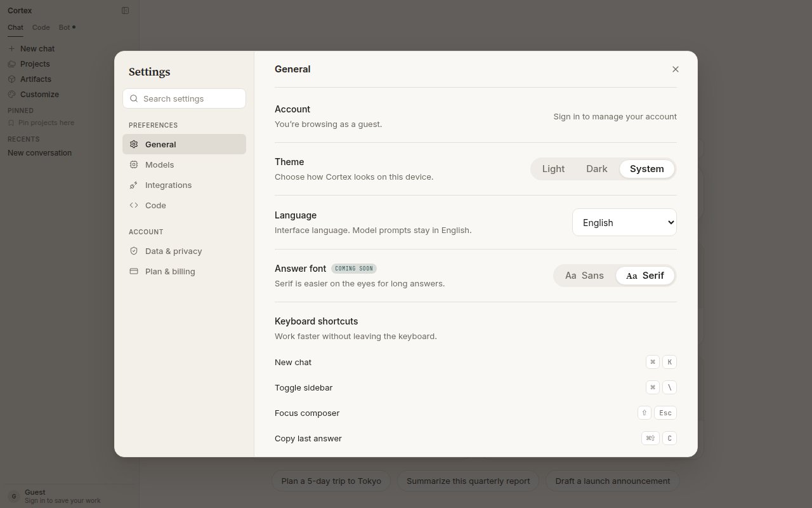Screen dimensions: 812x508
Task: Open Artifacts in the sidebar
Action: [x=69, y=79]
